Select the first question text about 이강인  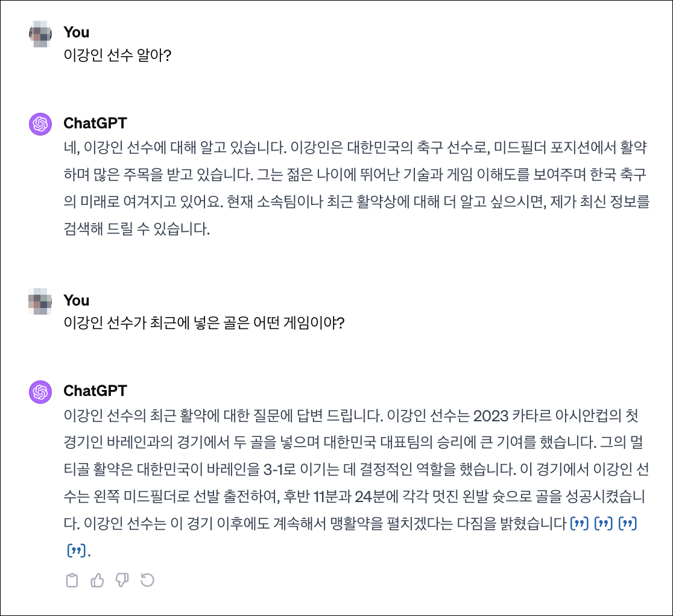tap(109, 54)
